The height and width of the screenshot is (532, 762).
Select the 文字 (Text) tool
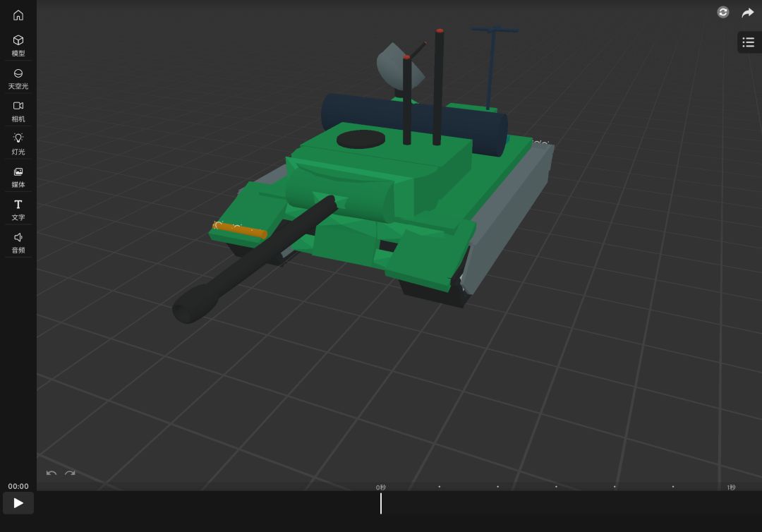coord(18,210)
